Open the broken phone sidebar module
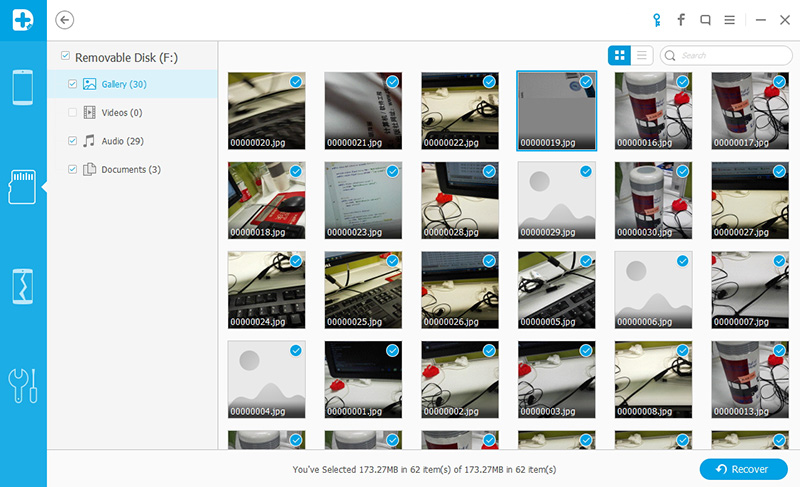 (23, 285)
